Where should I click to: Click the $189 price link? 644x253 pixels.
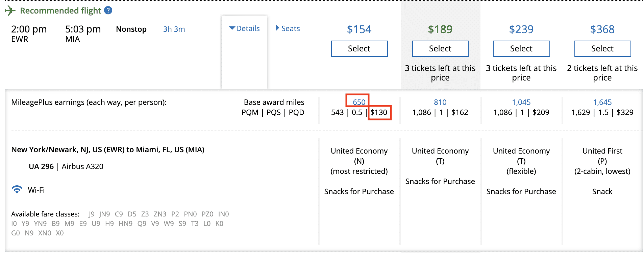pyautogui.click(x=440, y=29)
